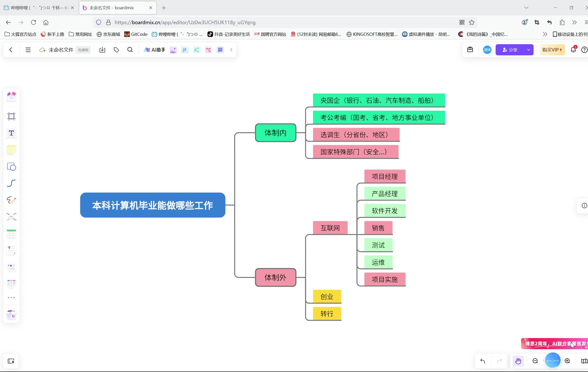Click the 星球 user avatar
588x372 pixels.
point(487,50)
